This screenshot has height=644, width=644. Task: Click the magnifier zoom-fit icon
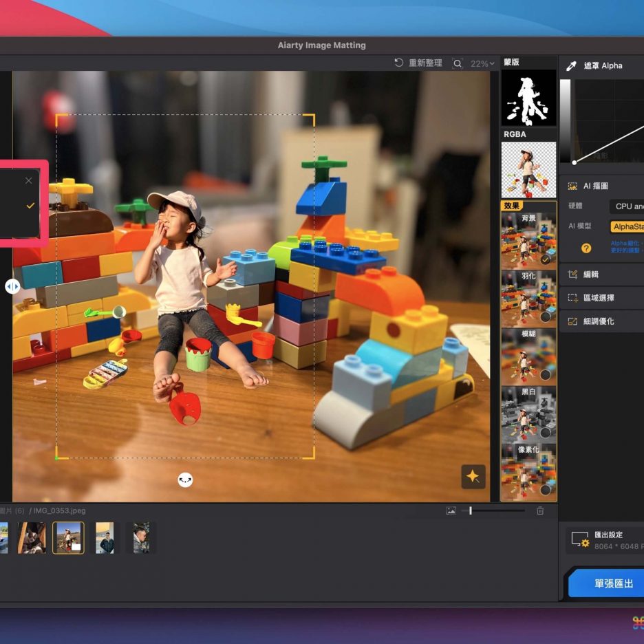(458, 64)
